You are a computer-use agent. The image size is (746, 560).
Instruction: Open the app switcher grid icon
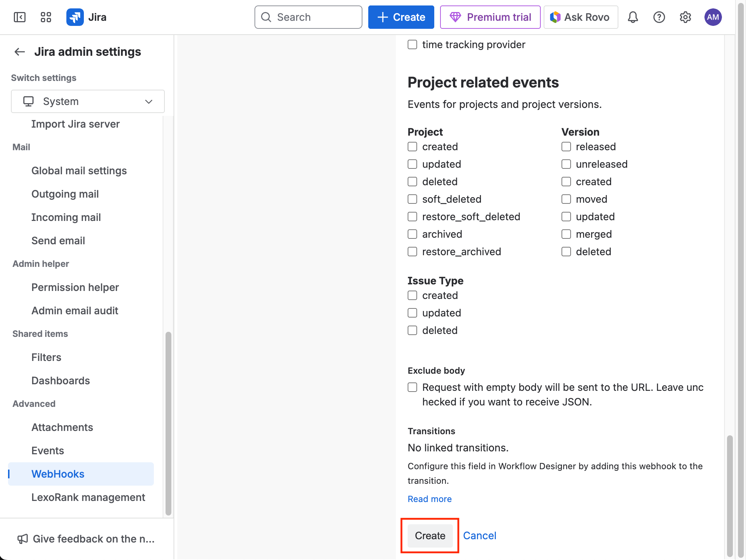pyautogui.click(x=46, y=17)
